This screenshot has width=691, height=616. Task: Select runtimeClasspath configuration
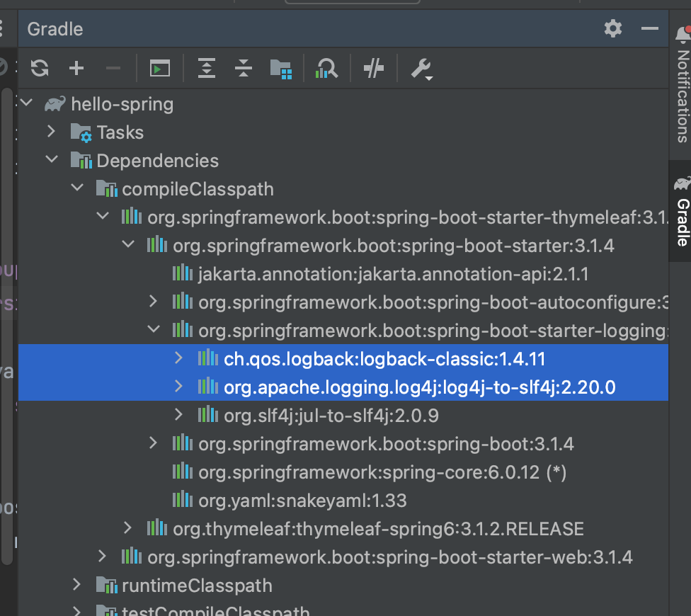343,586
